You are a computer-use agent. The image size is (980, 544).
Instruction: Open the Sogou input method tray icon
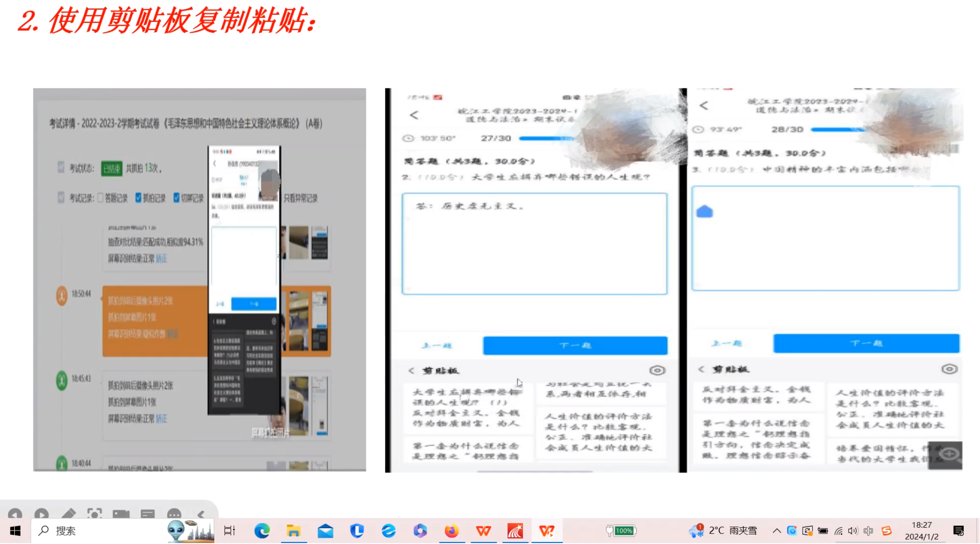coord(886,531)
